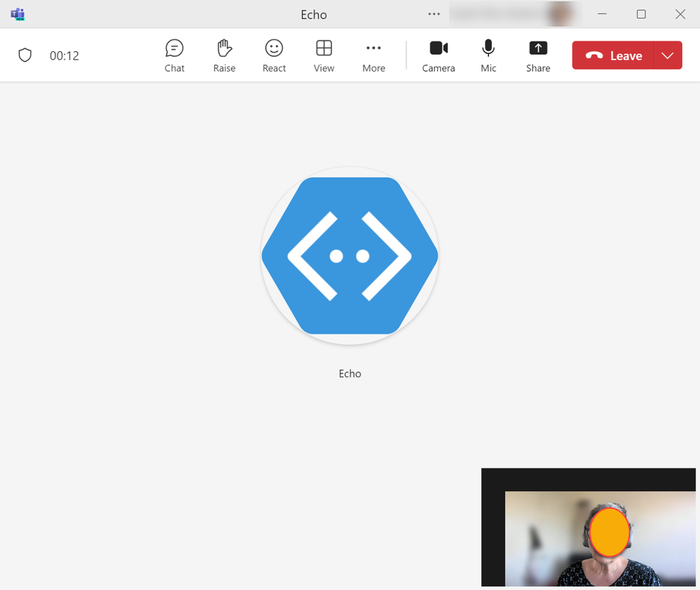Minimize the Echo call window
The width and height of the screenshot is (700, 590).
click(x=602, y=14)
